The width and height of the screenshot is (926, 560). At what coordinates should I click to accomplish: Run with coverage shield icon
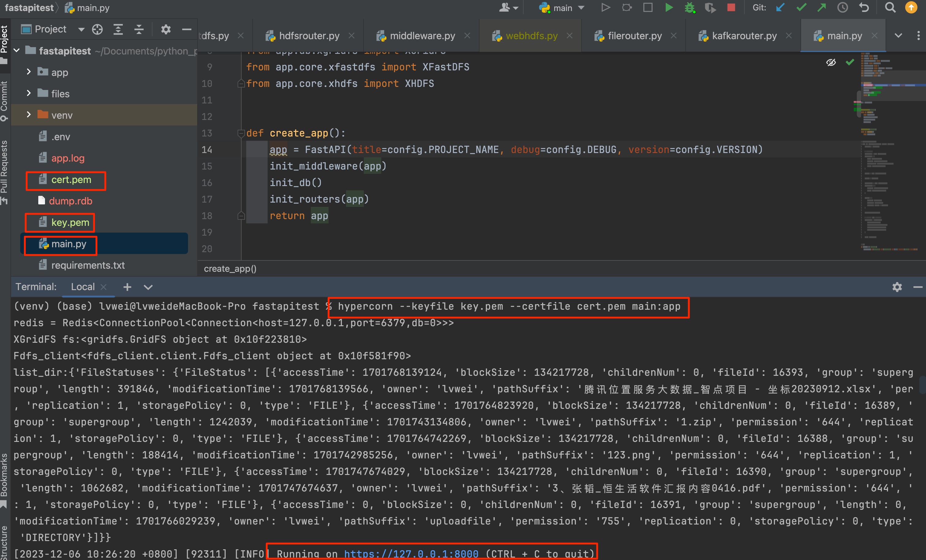[710, 8]
